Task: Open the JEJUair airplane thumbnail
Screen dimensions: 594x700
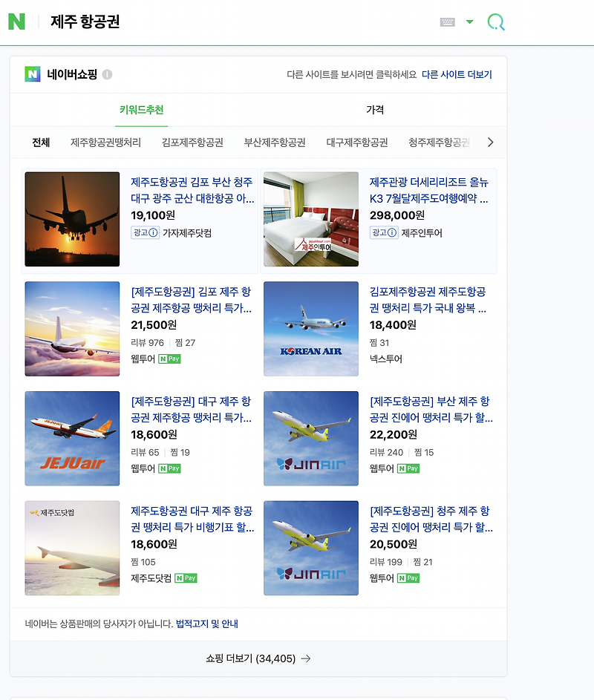Action: (x=72, y=439)
